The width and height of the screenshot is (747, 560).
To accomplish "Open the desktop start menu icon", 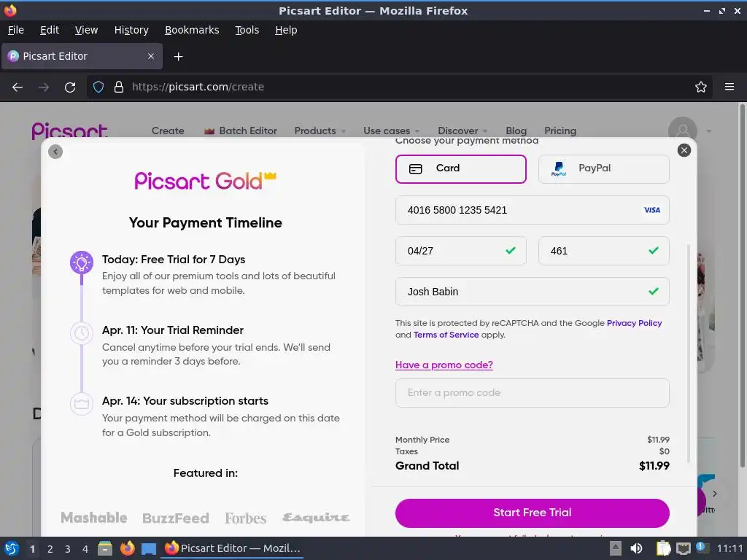I will click(x=12, y=548).
